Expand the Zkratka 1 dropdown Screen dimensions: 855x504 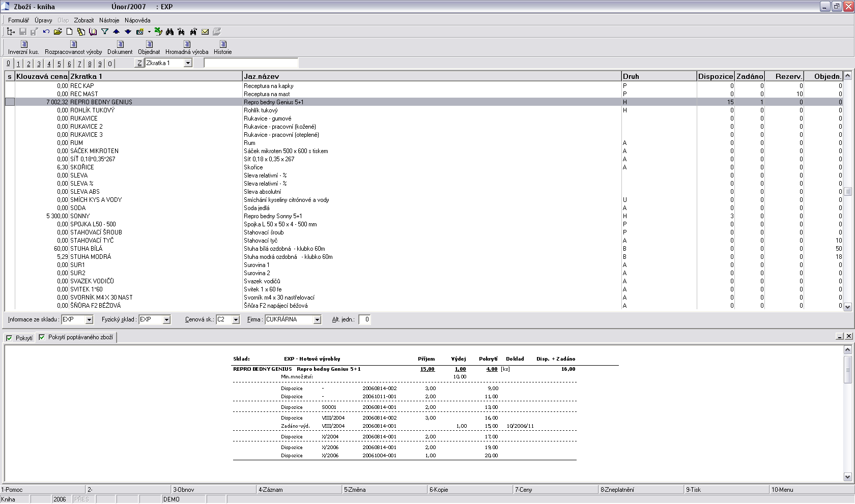tap(188, 63)
